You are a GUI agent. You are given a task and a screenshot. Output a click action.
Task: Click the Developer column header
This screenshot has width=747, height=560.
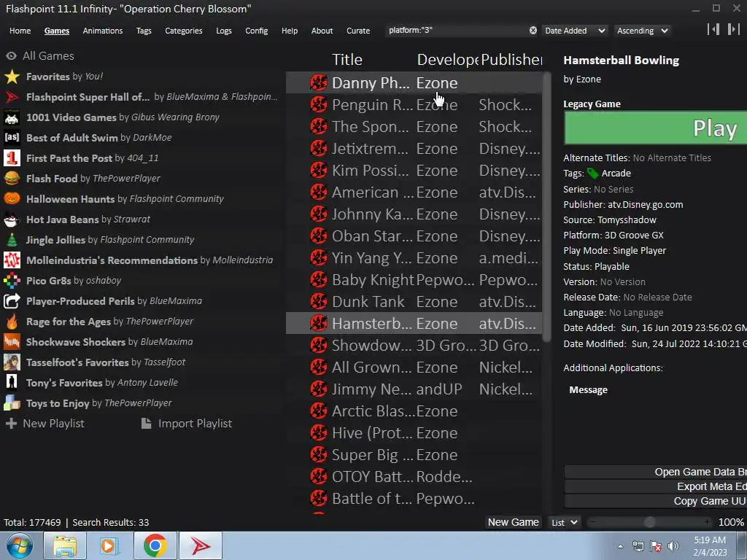[447, 60]
